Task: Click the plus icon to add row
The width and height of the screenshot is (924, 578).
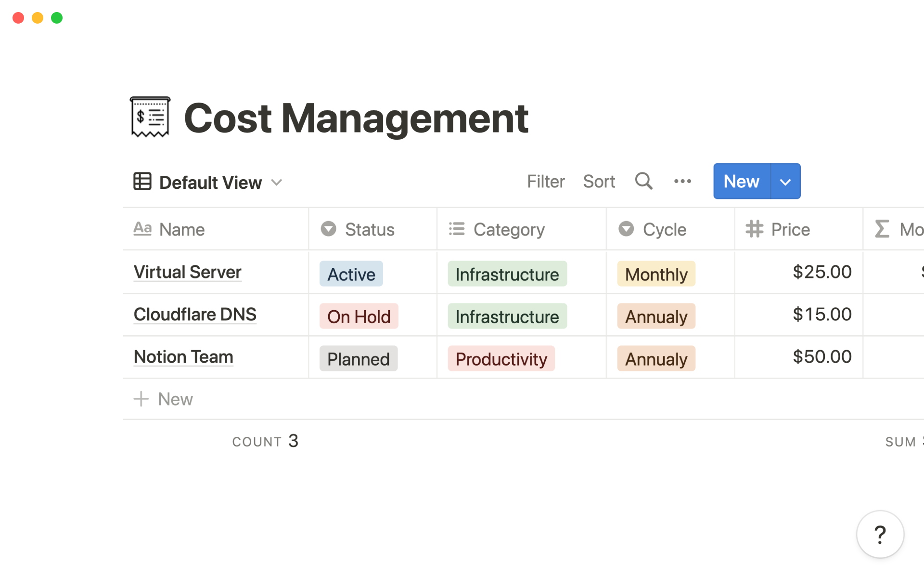Action: coord(141,399)
